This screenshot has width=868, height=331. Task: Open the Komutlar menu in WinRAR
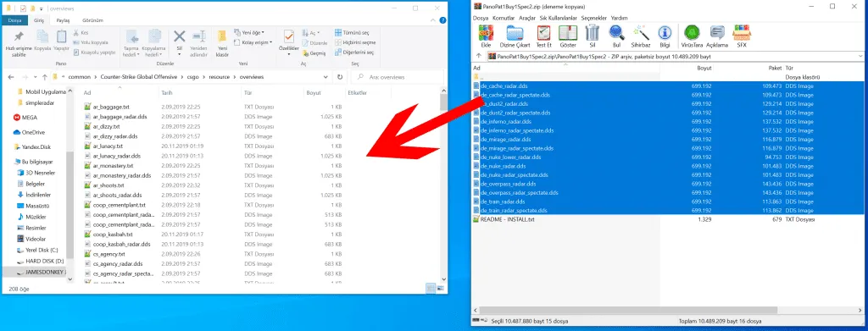coord(504,18)
